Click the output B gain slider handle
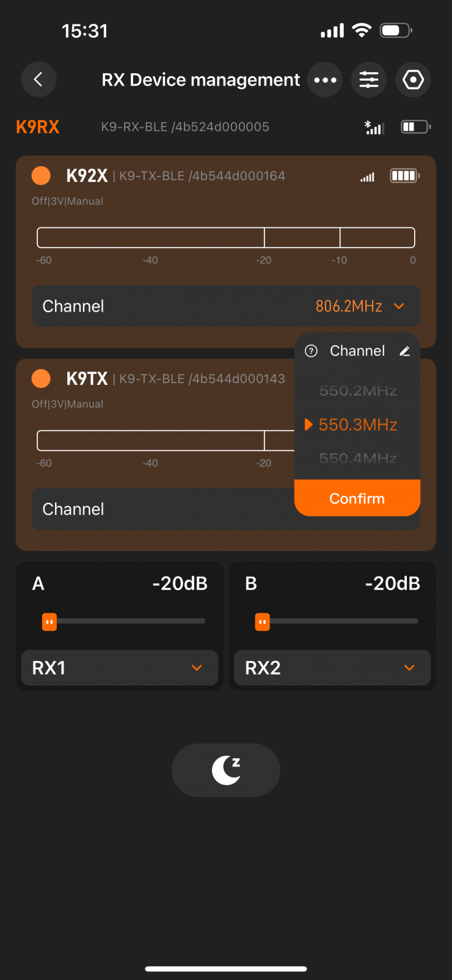This screenshot has width=452, height=980. pyautogui.click(x=262, y=622)
